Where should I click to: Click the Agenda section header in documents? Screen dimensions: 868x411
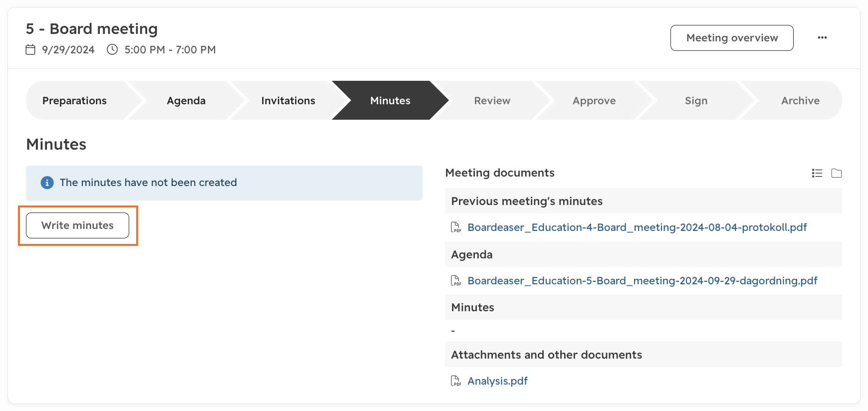(x=644, y=254)
